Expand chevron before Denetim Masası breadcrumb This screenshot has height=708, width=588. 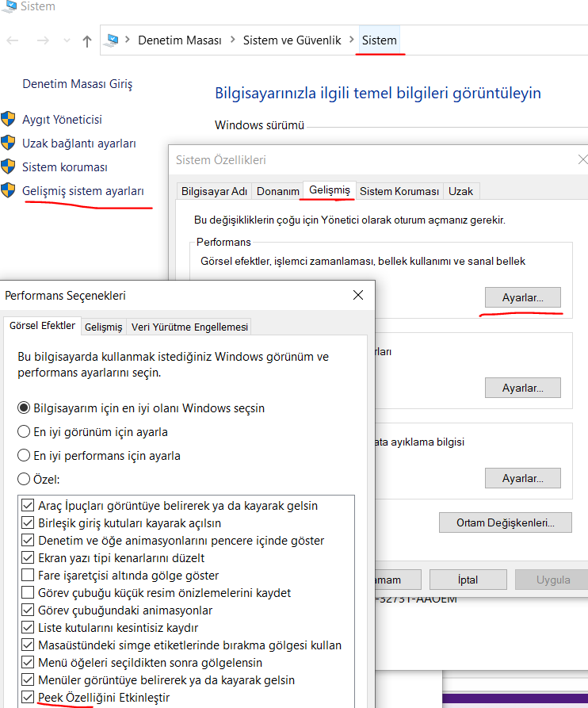128,40
